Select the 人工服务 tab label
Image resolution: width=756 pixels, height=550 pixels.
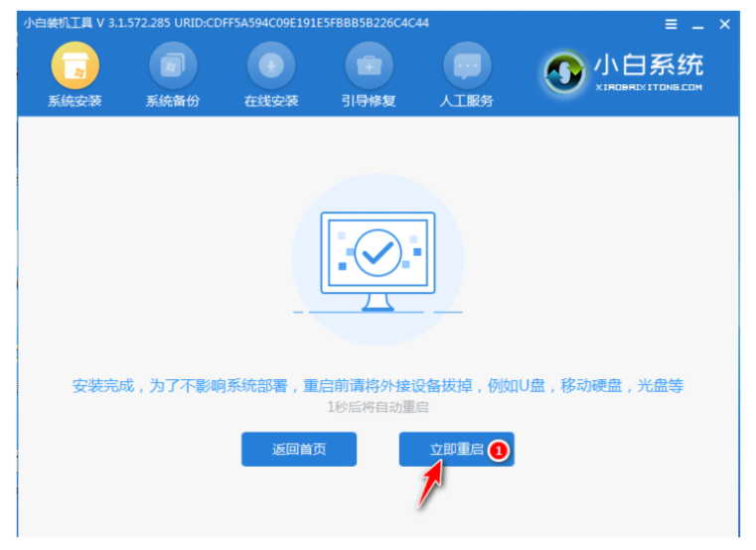pyautogui.click(x=467, y=100)
